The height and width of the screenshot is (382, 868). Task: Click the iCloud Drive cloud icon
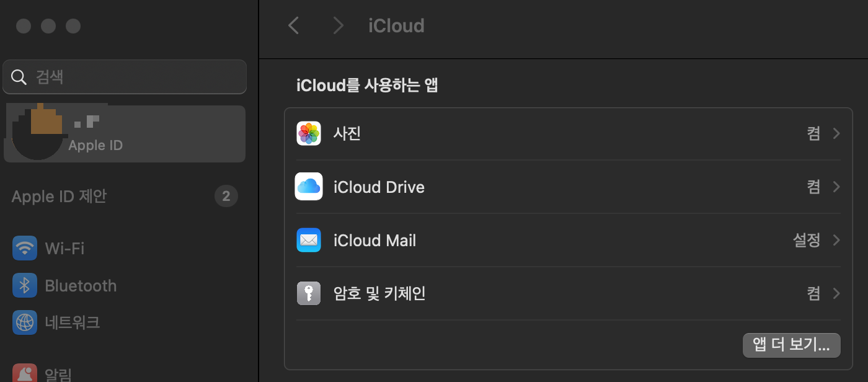pyautogui.click(x=309, y=187)
